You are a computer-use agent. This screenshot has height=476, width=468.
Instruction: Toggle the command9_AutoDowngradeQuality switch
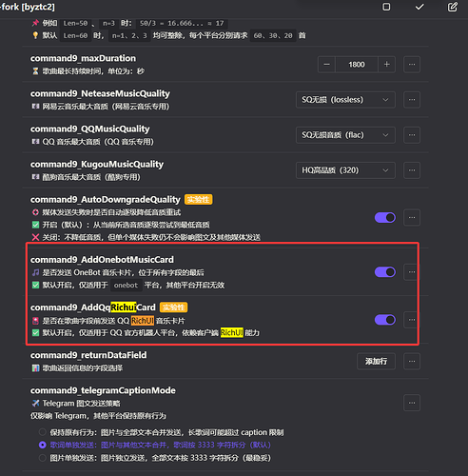pyautogui.click(x=385, y=218)
